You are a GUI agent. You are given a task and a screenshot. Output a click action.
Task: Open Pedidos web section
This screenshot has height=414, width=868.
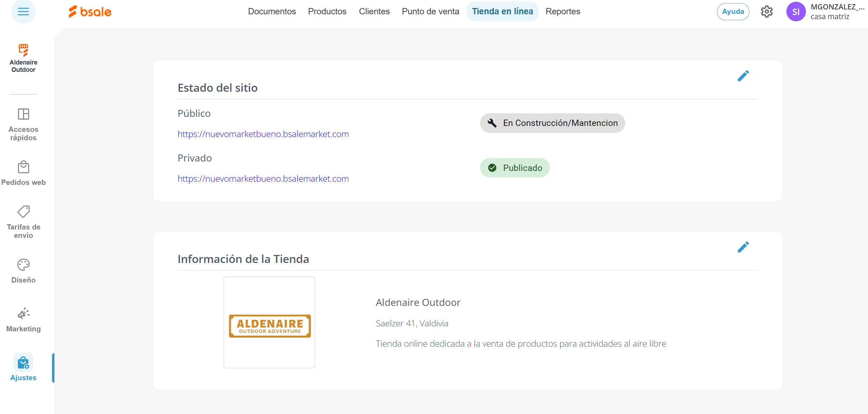[x=23, y=173]
